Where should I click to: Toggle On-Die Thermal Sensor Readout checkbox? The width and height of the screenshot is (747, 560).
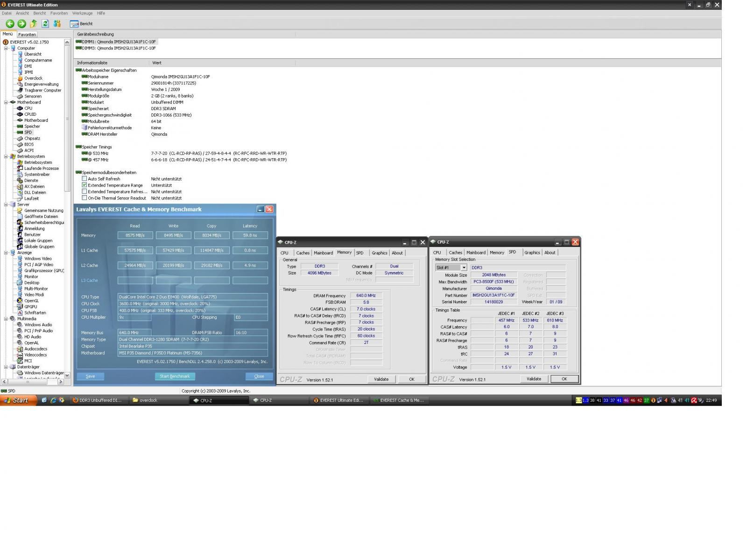[x=84, y=198]
